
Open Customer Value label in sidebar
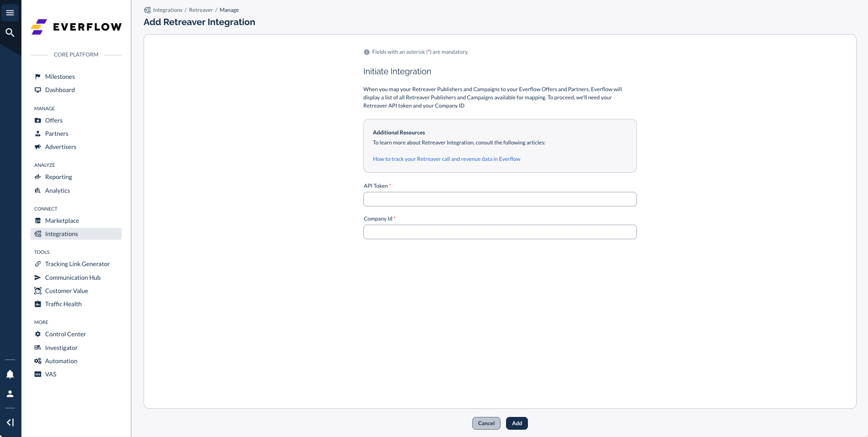pyautogui.click(x=67, y=291)
